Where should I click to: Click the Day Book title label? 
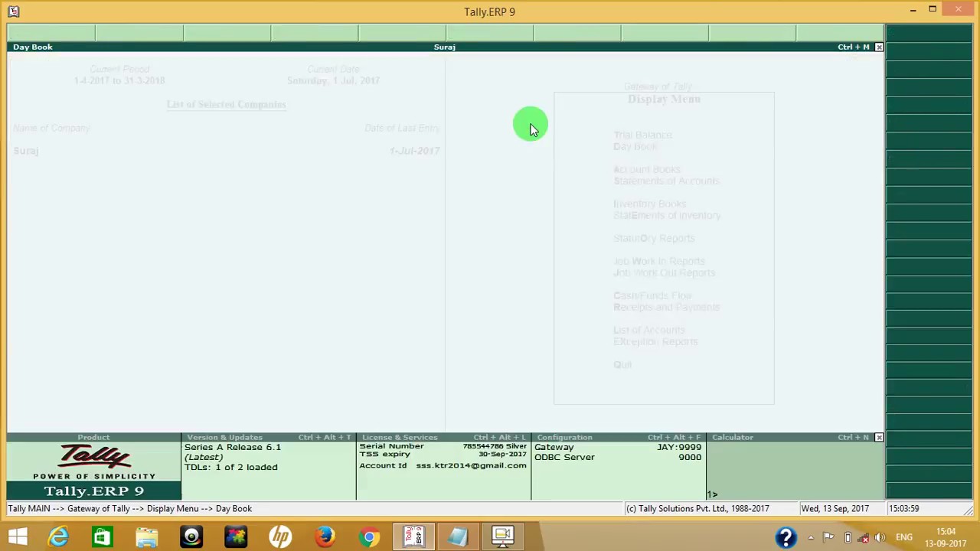tap(32, 47)
